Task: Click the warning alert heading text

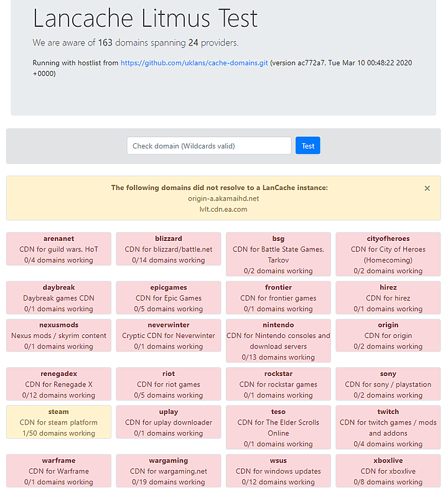Action: 220,188
